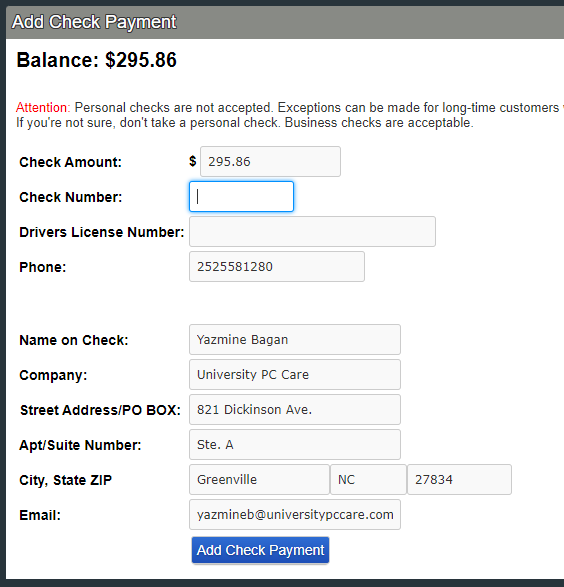Click the Email label
The width and height of the screenshot is (564, 587).
coord(40,515)
